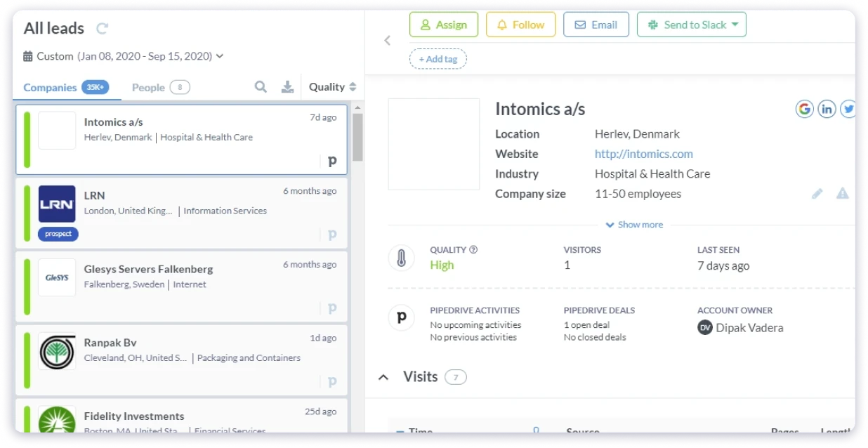Click Dipak Vadera account owner name
The width and height of the screenshot is (868, 448).
coord(749,328)
